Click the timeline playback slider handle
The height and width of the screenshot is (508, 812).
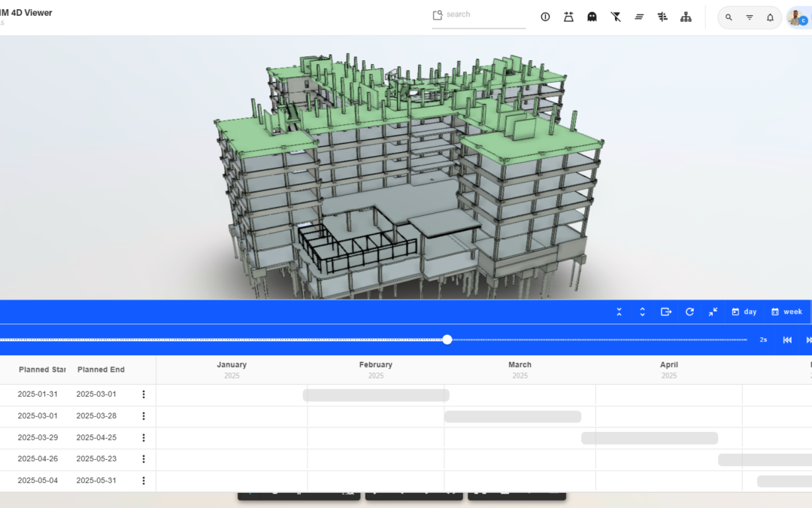[x=447, y=339]
